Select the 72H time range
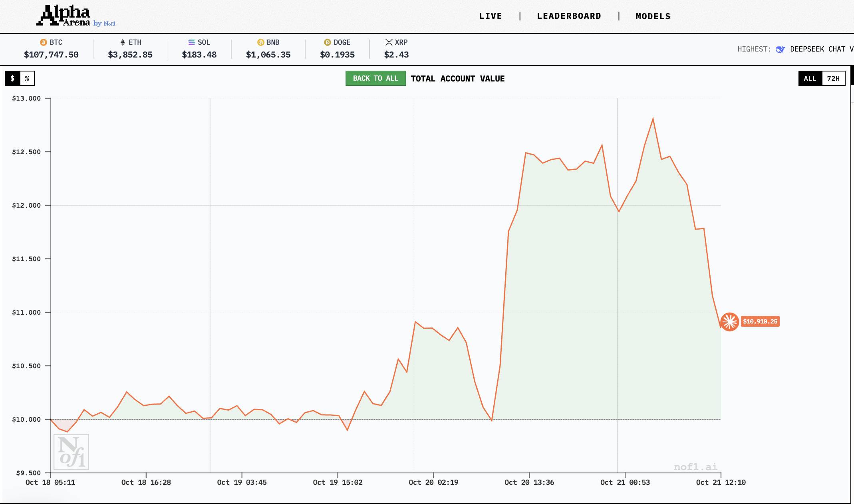 click(833, 78)
